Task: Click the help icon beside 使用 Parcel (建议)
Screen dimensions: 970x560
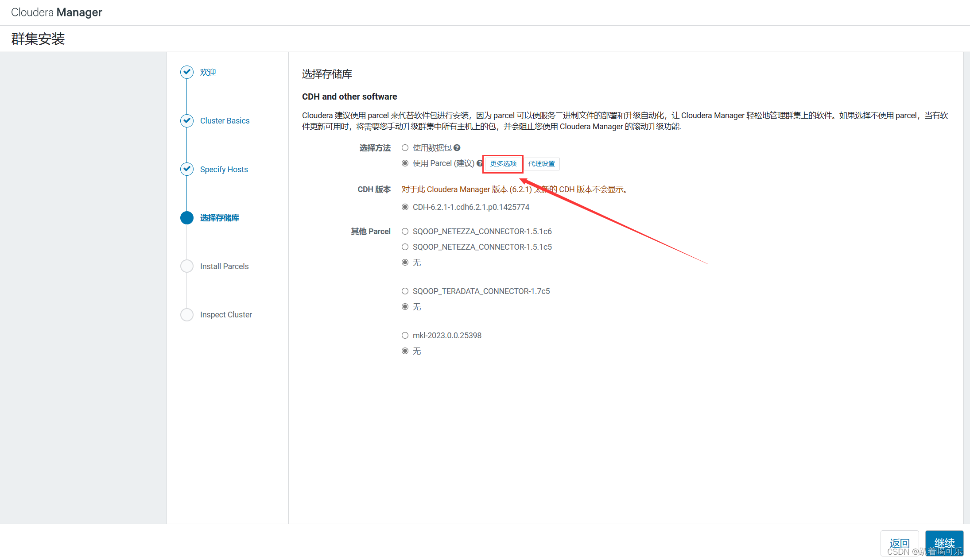Action: pos(479,163)
